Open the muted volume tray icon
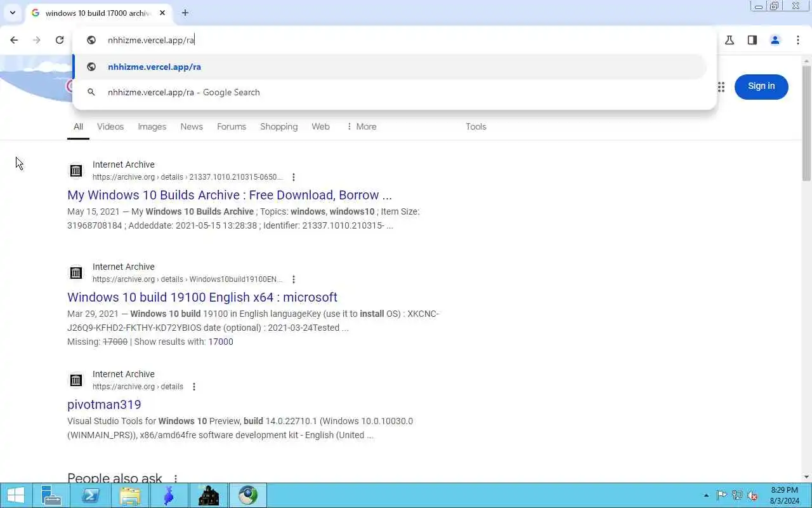Image resolution: width=812 pixels, height=508 pixels. [753, 495]
